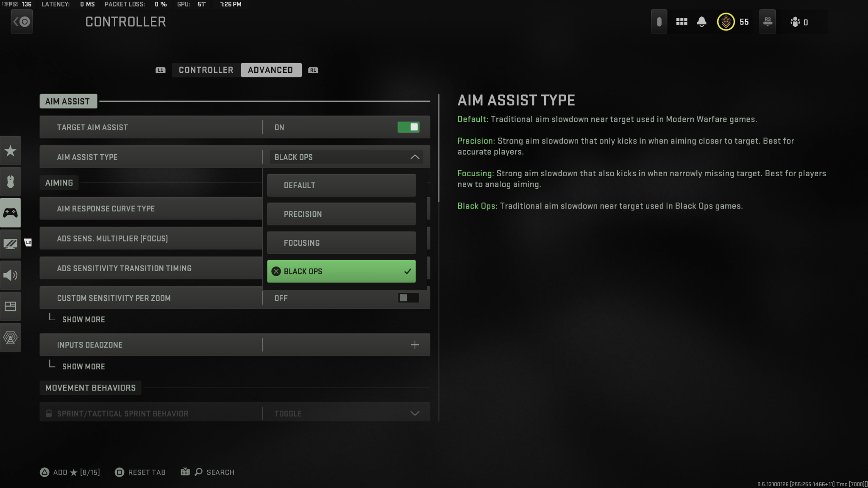Click Reset Tab button
The width and height of the screenshot is (868, 488).
[x=140, y=472]
